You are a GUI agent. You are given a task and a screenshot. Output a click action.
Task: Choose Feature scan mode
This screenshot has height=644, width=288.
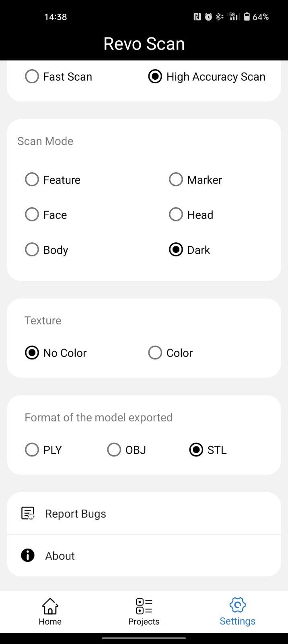32,180
